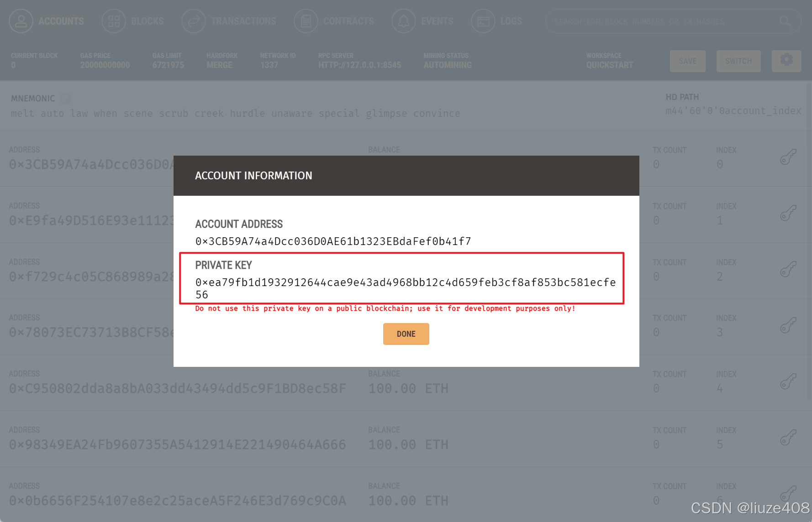Select the private key text in dialog
Screen dimensions: 812x522
click(406, 288)
